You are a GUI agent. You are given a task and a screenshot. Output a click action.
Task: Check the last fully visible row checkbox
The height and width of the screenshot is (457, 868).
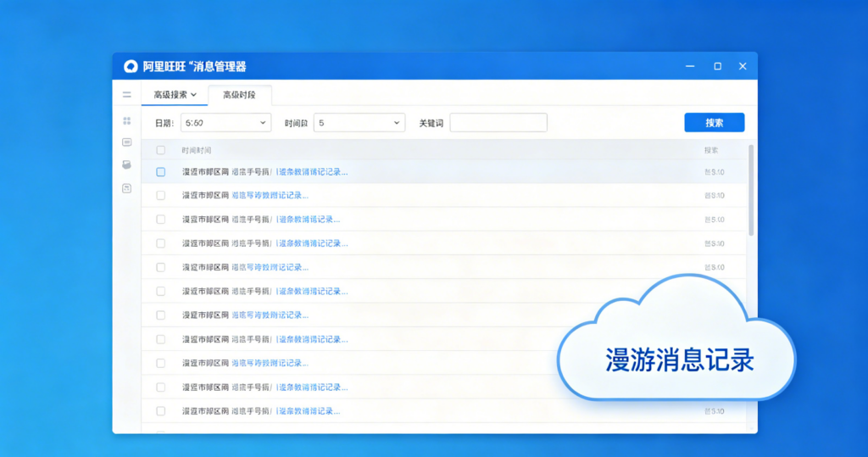pyautogui.click(x=160, y=411)
